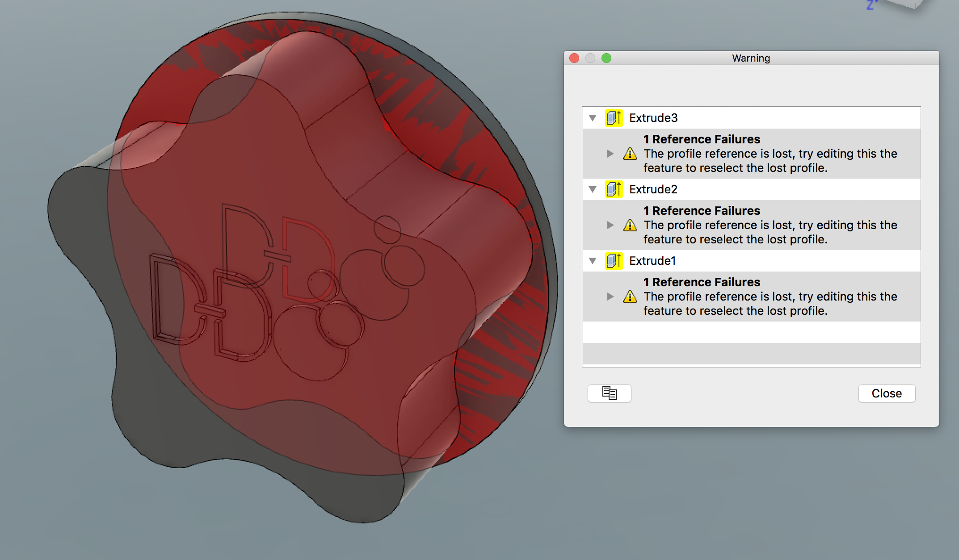Expand reference failure details under Extrude3
The height and width of the screenshot is (560, 959).
(x=610, y=154)
